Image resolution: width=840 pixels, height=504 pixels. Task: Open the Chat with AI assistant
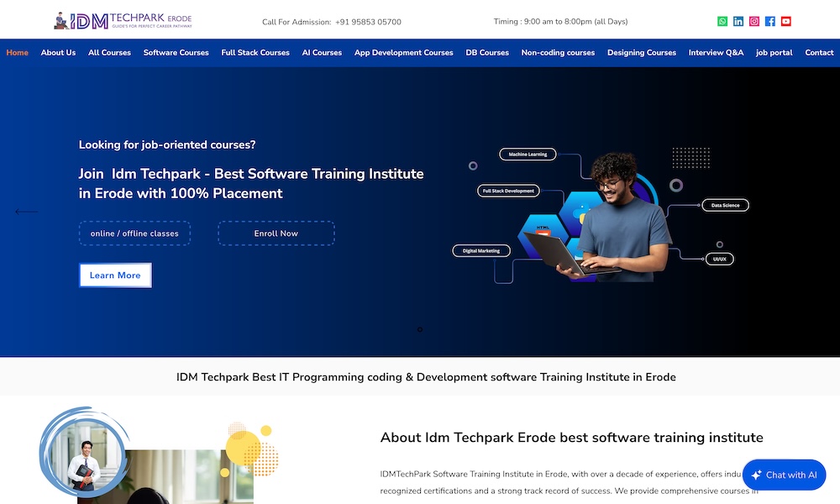tap(784, 475)
